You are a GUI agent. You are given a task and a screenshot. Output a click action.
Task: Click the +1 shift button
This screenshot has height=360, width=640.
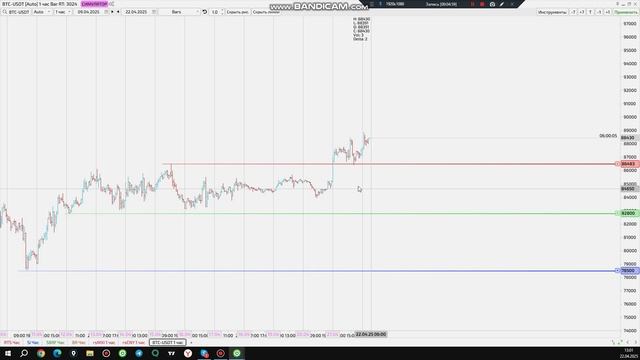(x=607, y=12)
